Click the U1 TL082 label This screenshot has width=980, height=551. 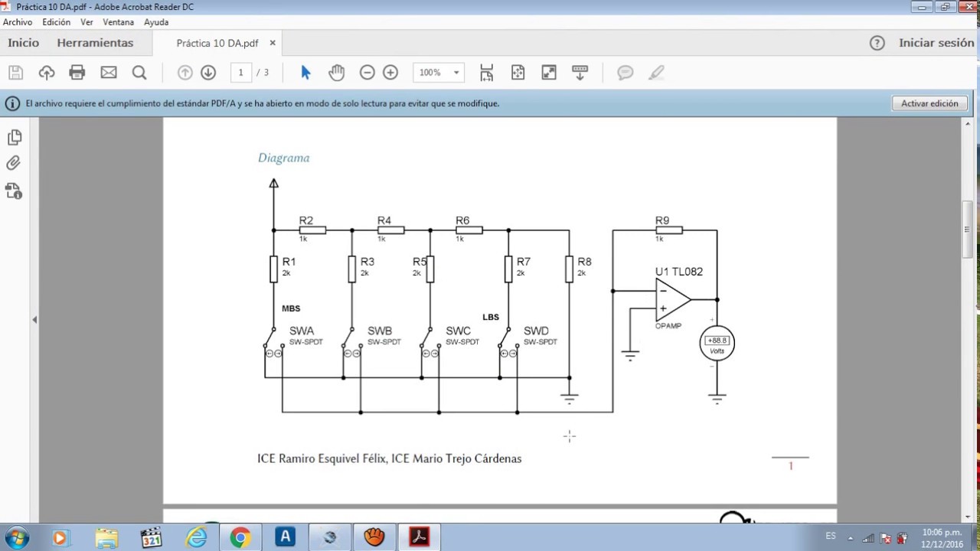pyautogui.click(x=678, y=272)
